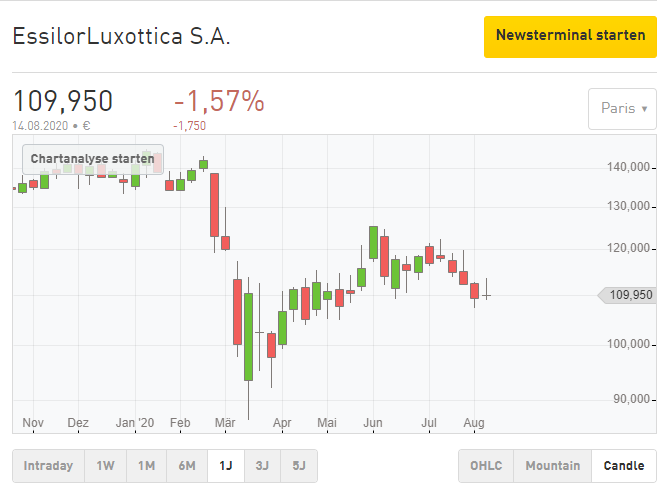Open the Paris exchange dropdown
Image resolution: width=657 pixels, height=493 pixels.
(x=623, y=108)
